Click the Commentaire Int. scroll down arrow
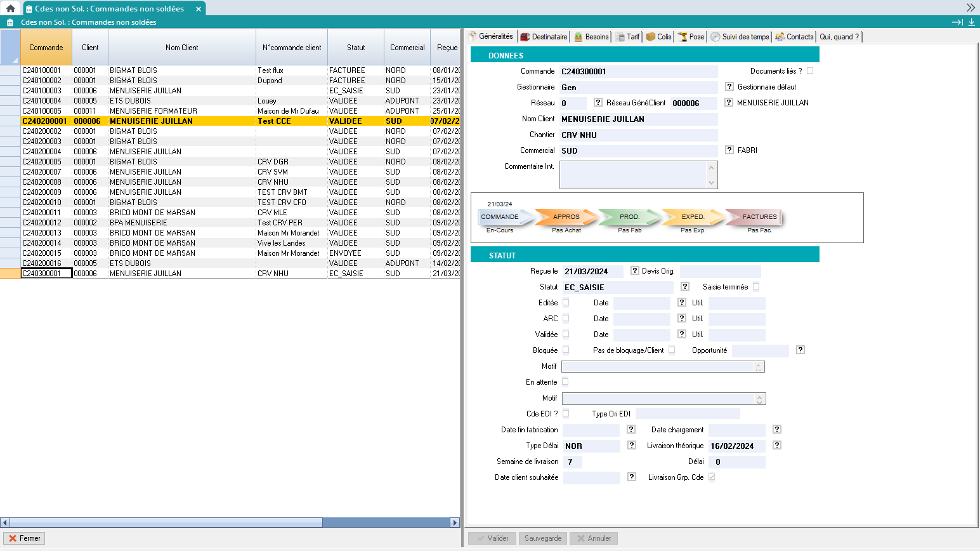Image resolution: width=980 pixels, height=551 pixels. click(x=711, y=183)
